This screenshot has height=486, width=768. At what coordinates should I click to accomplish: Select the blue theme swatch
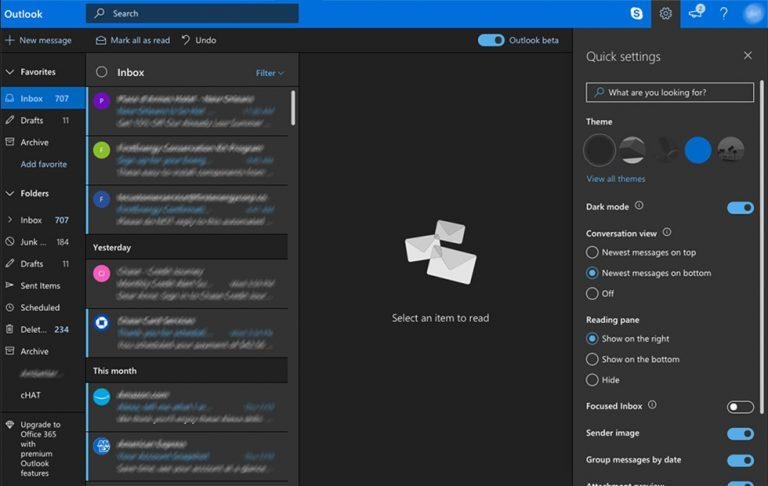click(x=697, y=150)
